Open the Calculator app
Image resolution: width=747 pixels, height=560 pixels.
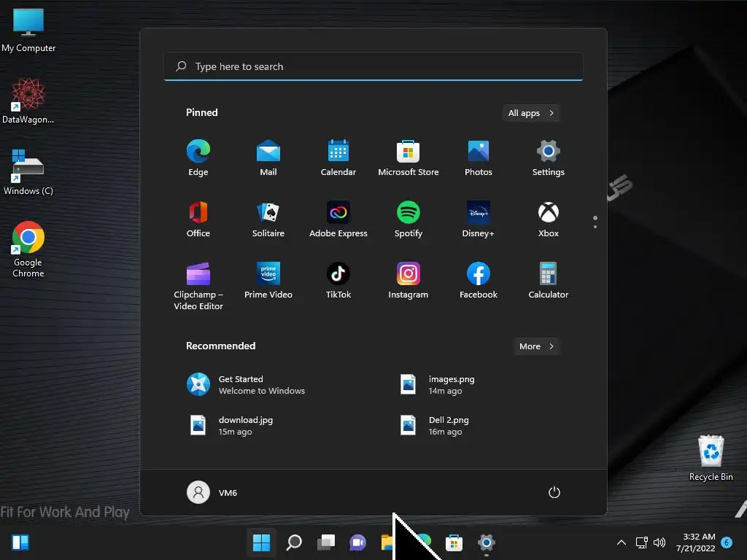click(549, 281)
